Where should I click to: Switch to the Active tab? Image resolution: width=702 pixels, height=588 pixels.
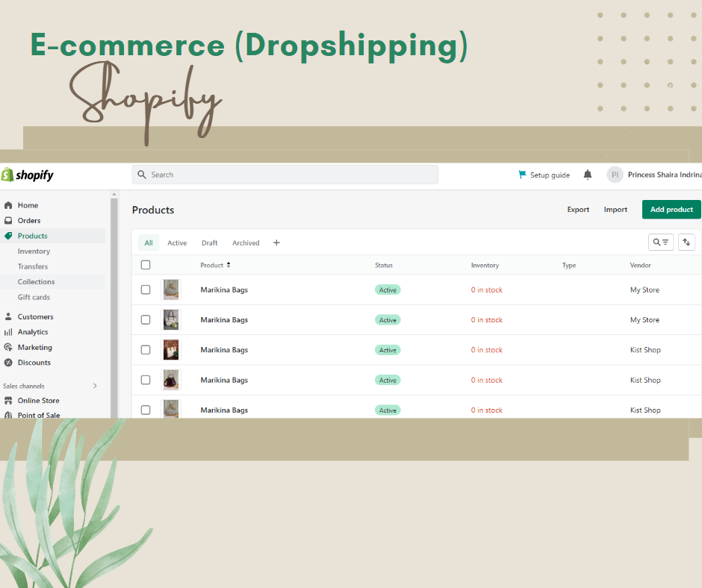(177, 243)
